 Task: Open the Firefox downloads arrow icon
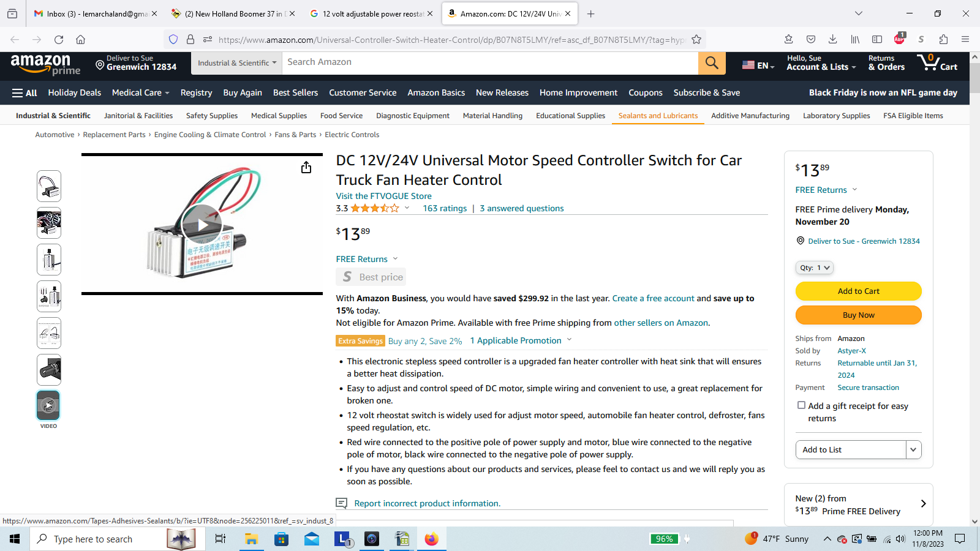(833, 39)
